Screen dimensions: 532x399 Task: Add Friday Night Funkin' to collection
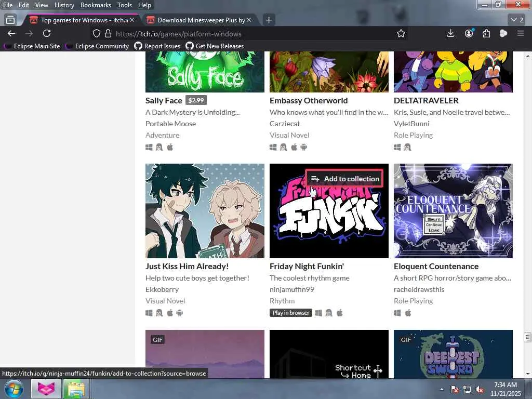[x=344, y=179]
